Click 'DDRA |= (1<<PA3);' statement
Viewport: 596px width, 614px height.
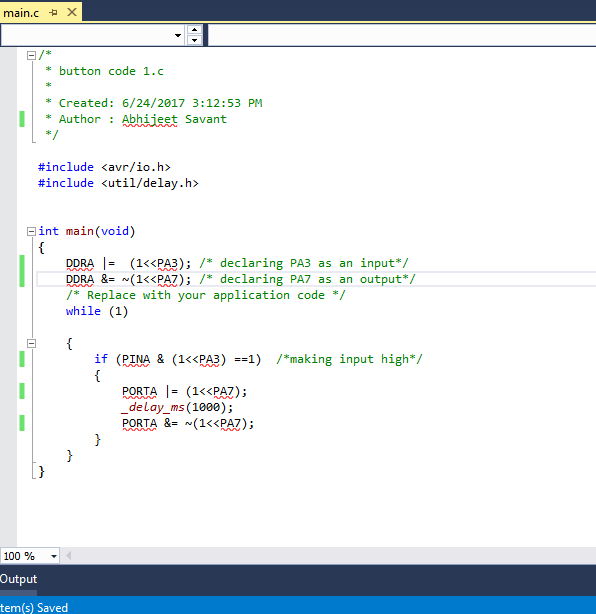[128, 264]
